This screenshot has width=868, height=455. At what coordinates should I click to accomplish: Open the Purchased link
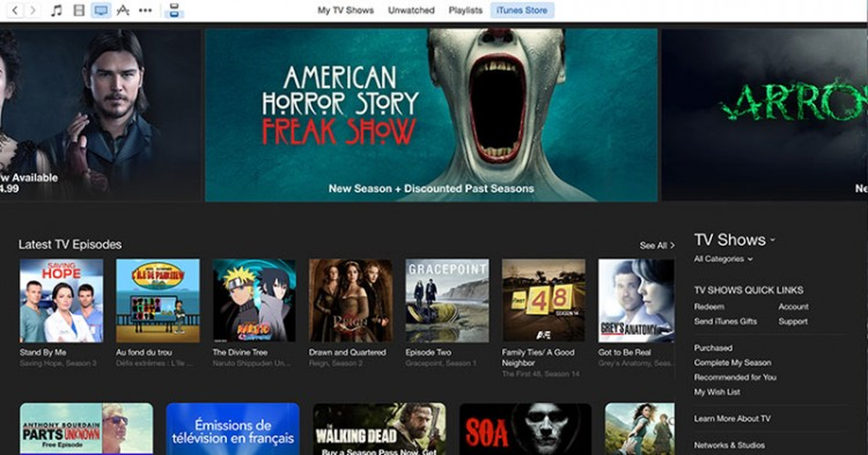coord(713,348)
